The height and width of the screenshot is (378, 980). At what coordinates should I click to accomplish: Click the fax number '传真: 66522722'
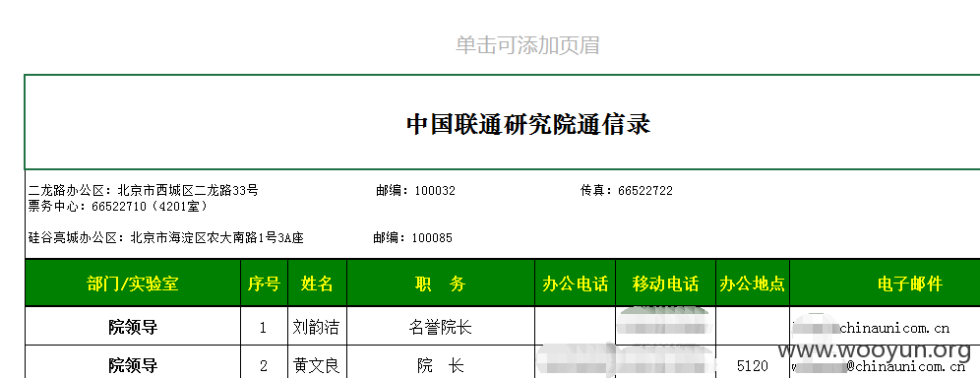click(626, 191)
